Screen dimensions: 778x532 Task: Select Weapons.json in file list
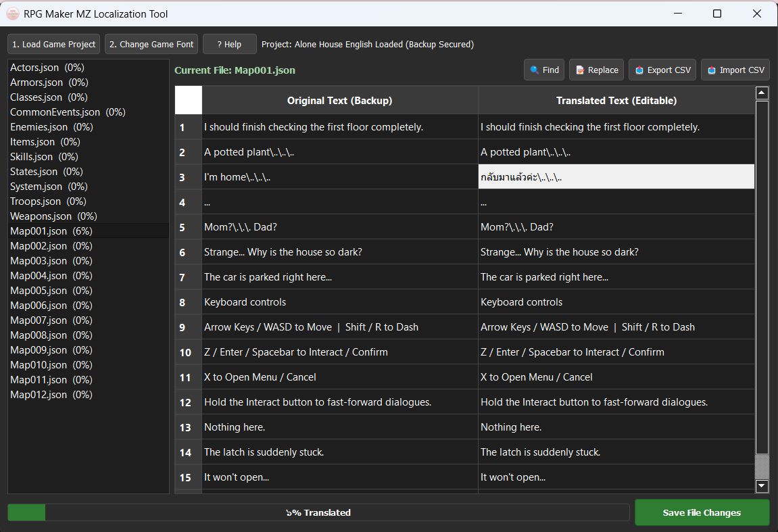(89, 216)
